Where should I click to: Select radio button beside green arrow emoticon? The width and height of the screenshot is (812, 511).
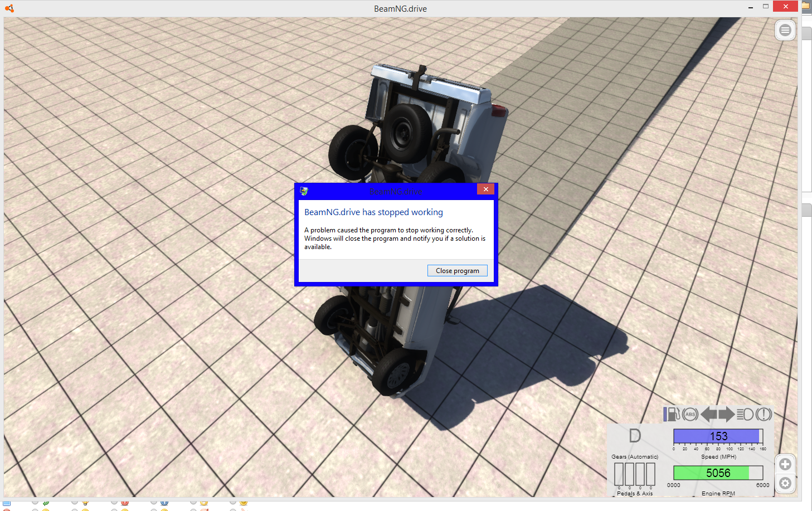tap(35, 502)
